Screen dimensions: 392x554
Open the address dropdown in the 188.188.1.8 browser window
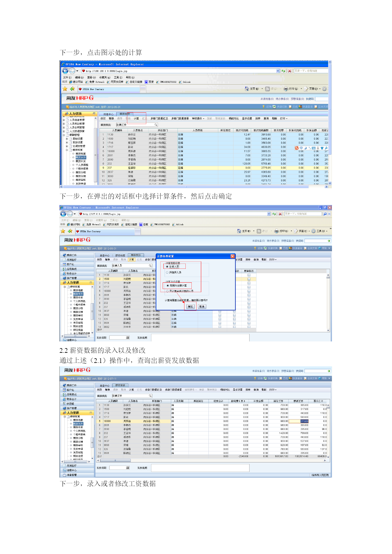[x=278, y=71]
